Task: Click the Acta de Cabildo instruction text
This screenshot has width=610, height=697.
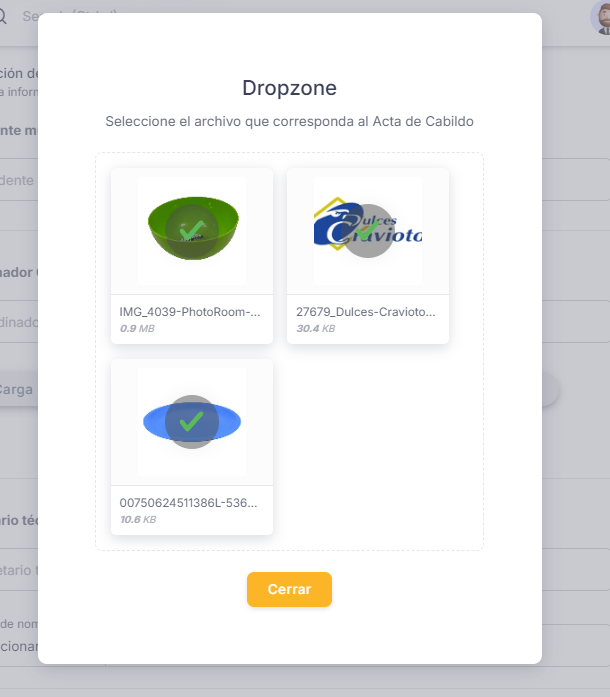Action: point(289,121)
